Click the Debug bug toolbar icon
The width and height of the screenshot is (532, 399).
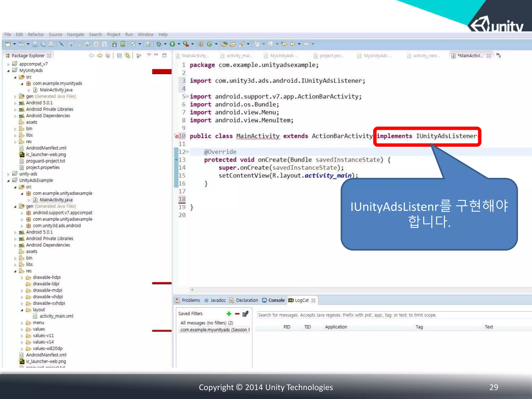pos(159,44)
